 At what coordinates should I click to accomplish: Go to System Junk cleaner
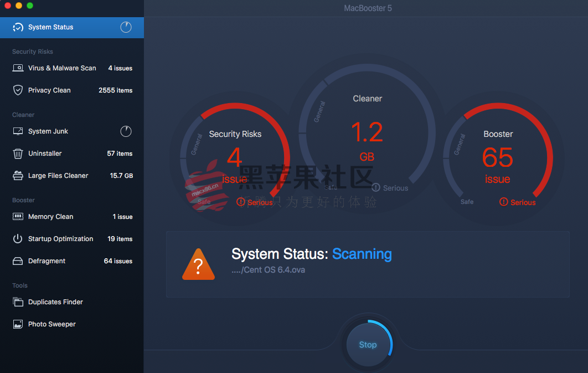(72, 131)
